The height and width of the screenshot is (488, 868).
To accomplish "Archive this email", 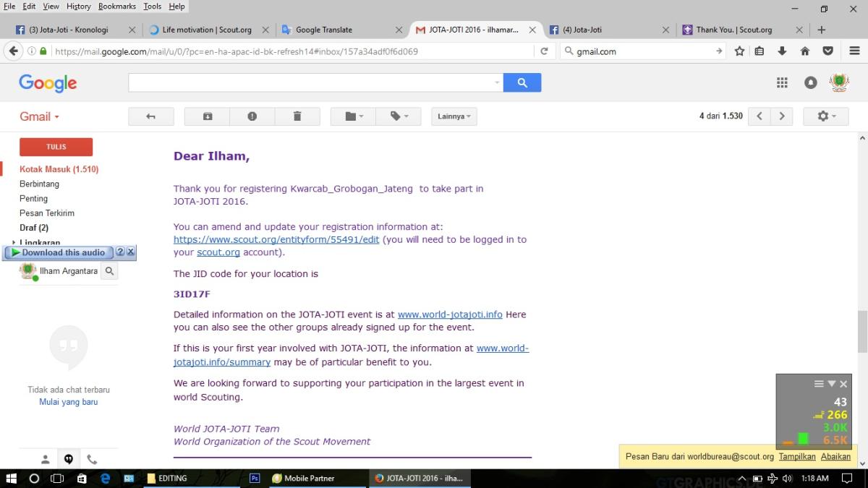I will (207, 116).
